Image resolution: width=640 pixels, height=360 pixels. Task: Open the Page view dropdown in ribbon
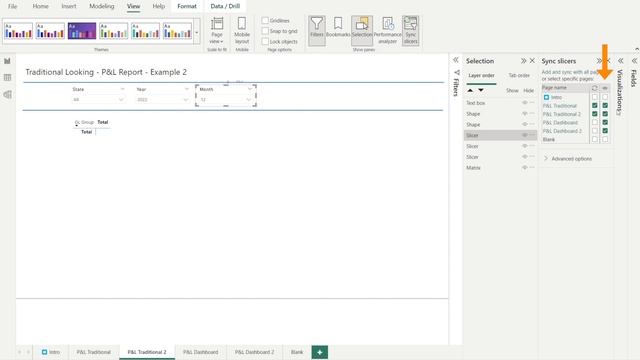(217, 31)
